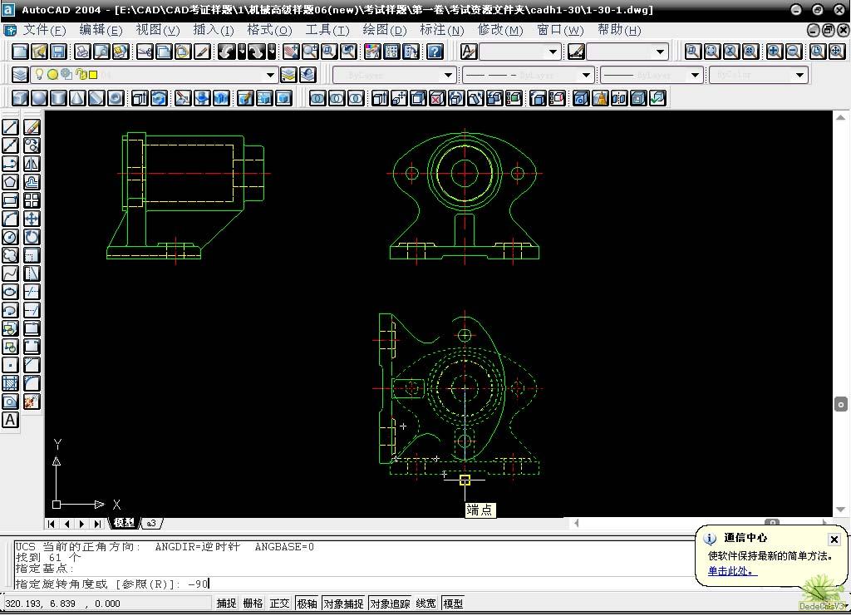
Task: Select the Erase tool
Action: click(x=32, y=127)
